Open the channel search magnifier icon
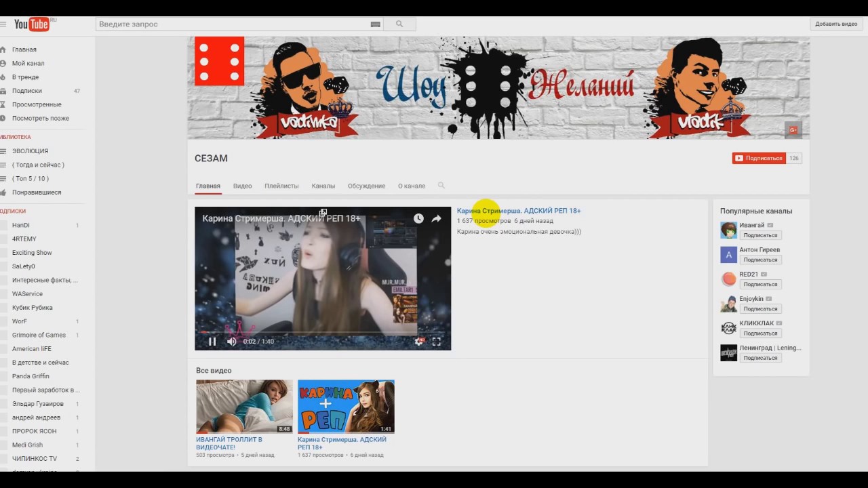Viewport: 868px width, 488px height. pyautogui.click(x=441, y=186)
